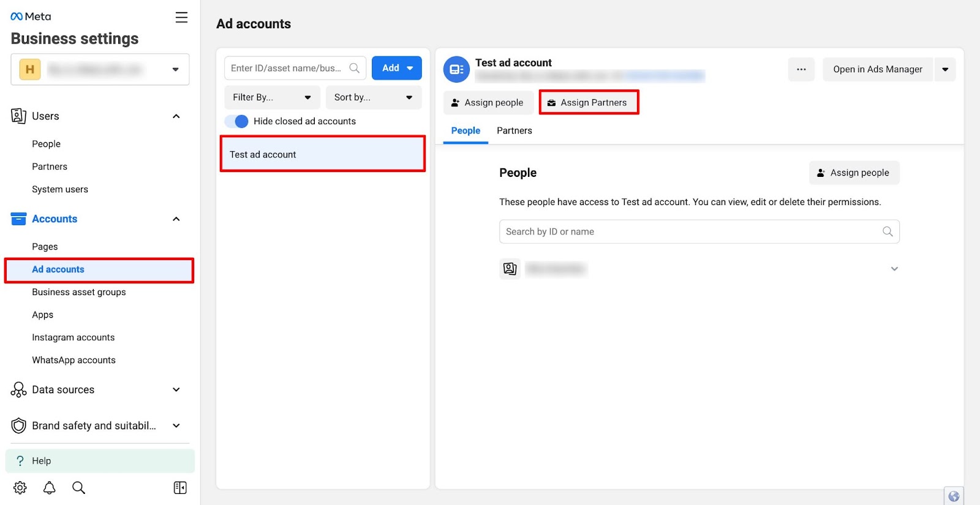This screenshot has width=980, height=505.
Task: Click the Help question mark icon
Action: (x=20, y=461)
